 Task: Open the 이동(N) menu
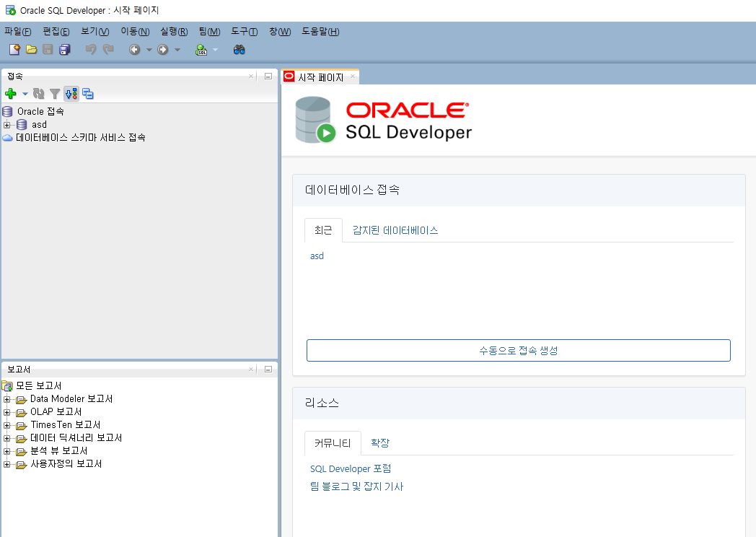coord(135,31)
